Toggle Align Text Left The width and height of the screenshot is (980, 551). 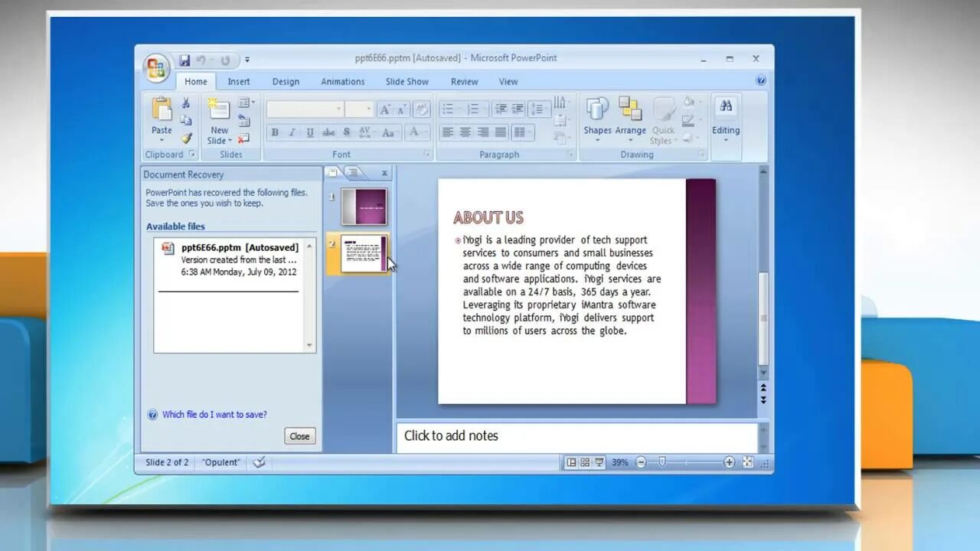click(448, 132)
